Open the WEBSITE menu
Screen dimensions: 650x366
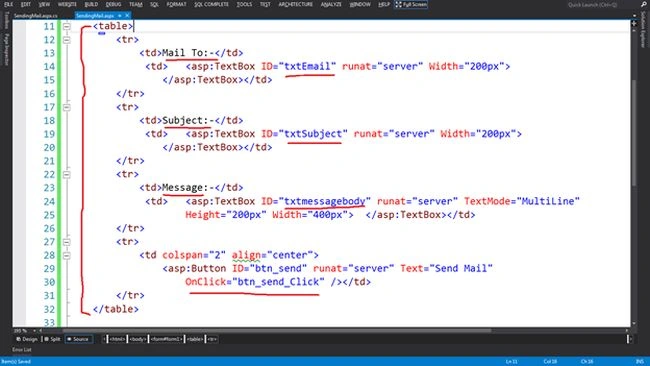click(x=67, y=4)
